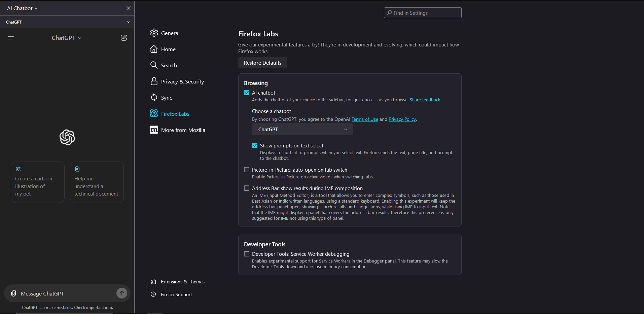Click the Find in Settings search field
Screen dimensions: 644x314
pos(423,13)
